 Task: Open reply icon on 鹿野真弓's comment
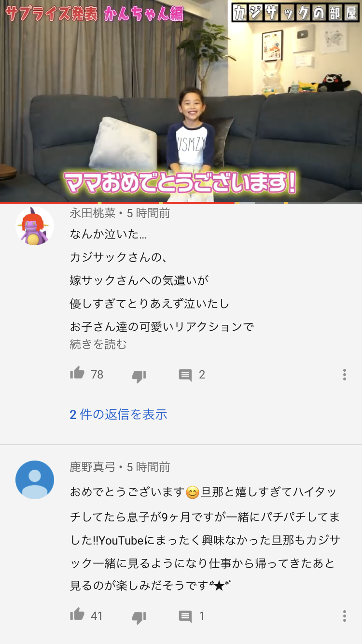[x=185, y=616]
